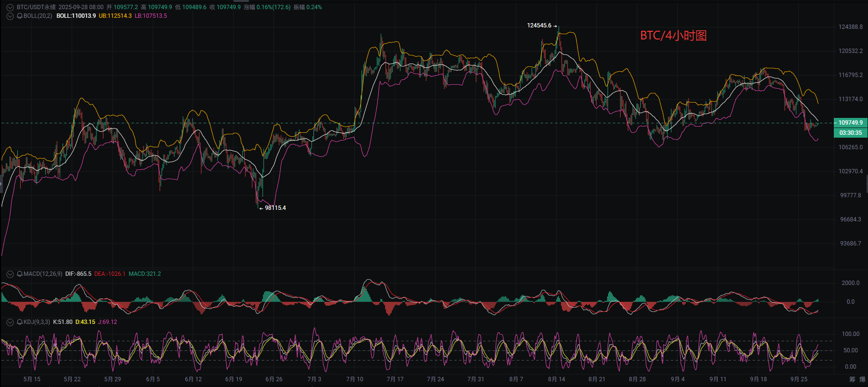Click the current price tag 109749.9
Image resolution: width=868 pixels, height=387 pixels.
pyautogui.click(x=851, y=123)
